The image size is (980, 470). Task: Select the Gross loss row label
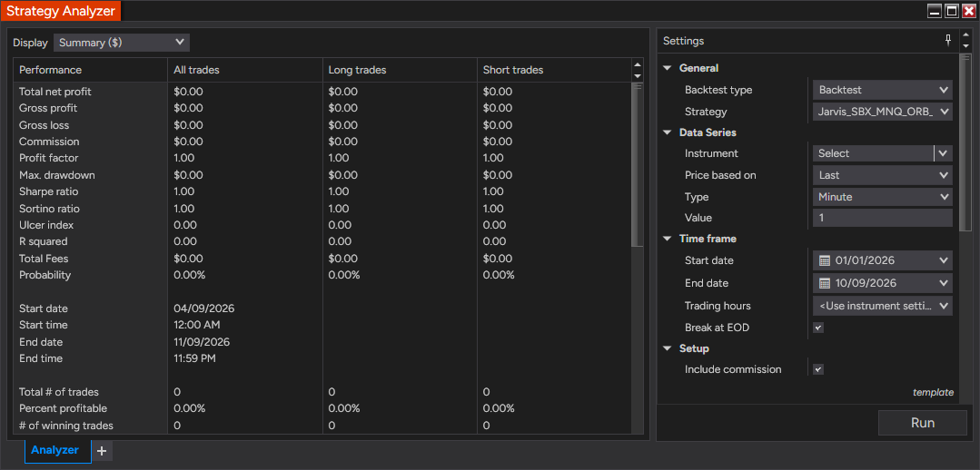pyautogui.click(x=44, y=125)
